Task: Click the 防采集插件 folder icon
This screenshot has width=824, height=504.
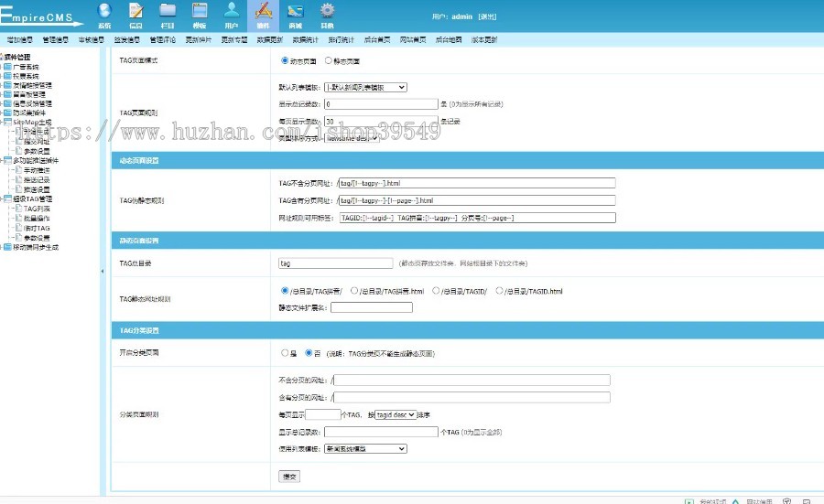Action: point(7,113)
